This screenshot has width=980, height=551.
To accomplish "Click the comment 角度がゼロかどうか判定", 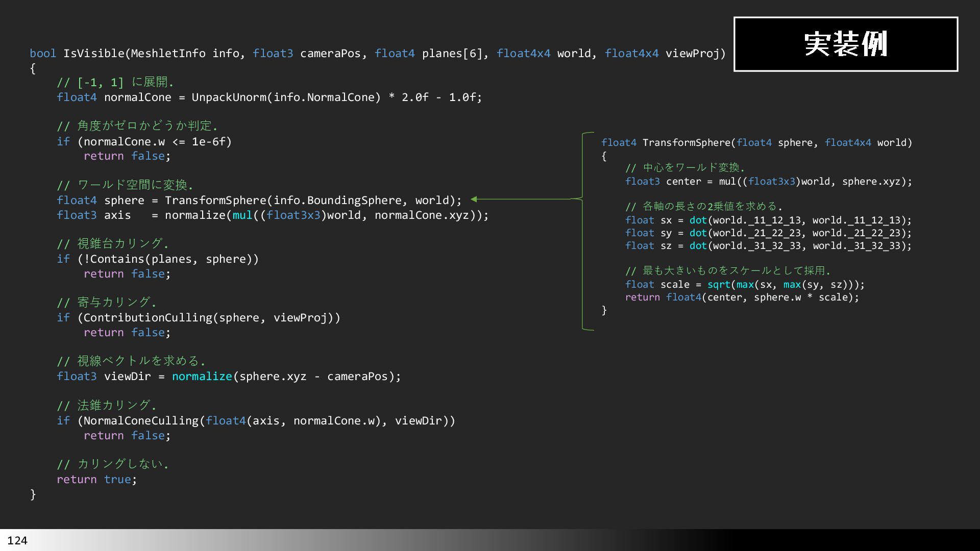I will pyautogui.click(x=137, y=126).
